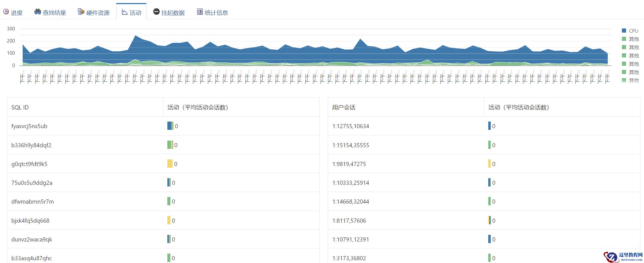Select user session 1:10333,25914
Viewport: 644px width, 263px height.
(x=351, y=183)
